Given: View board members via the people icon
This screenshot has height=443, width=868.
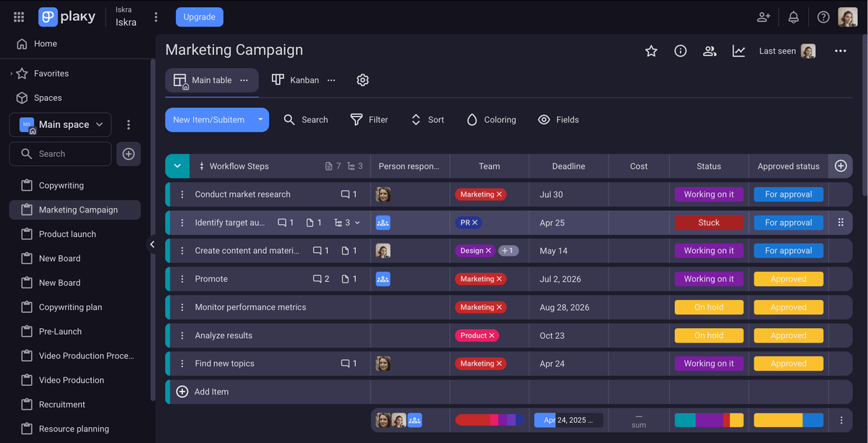Looking at the screenshot, I should click(x=709, y=51).
